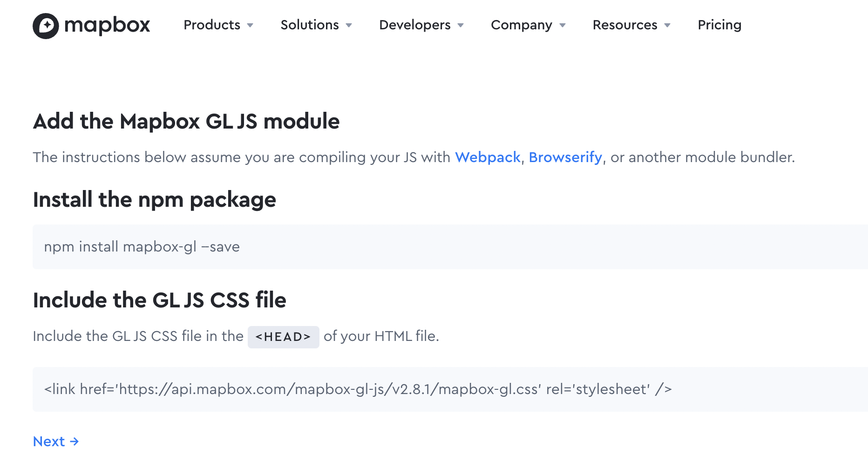Click the Mapbox circular logo icon
Viewport: 868px width, 476px height.
click(46, 26)
